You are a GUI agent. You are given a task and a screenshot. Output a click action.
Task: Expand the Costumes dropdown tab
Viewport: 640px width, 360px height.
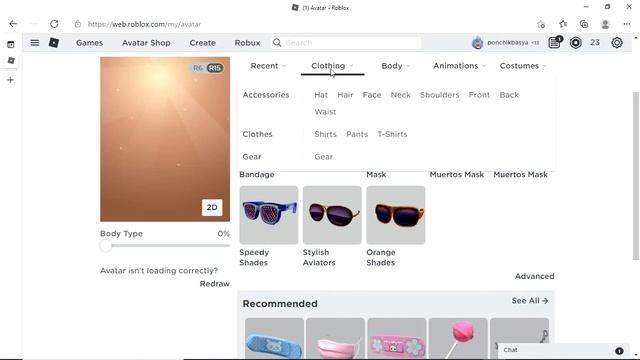click(x=523, y=66)
